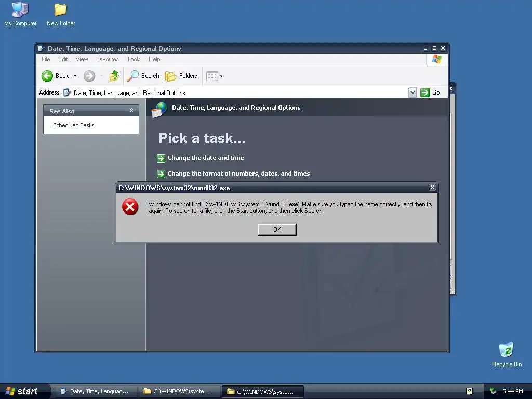This screenshot has width=532, height=399.
Task: Click the globe and calendar header icon
Action: pos(159,110)
